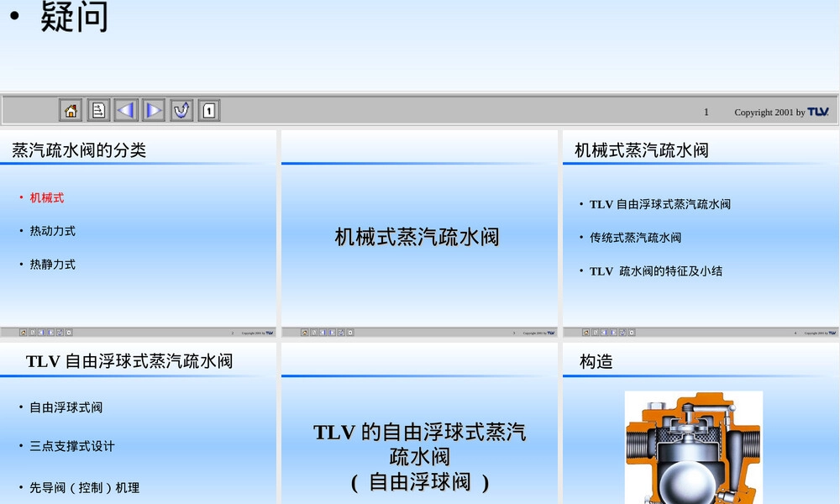Viewport: 840px width, 504px height.
Task: Click Copyright 2001 by text on slide 1
Action: pos(769,112)
